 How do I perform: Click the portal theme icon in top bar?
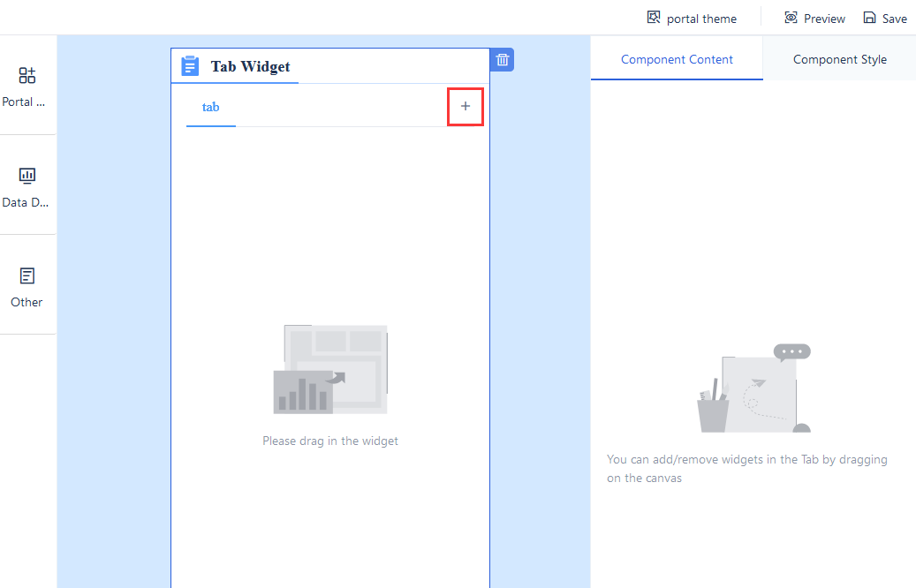[654, 17]
